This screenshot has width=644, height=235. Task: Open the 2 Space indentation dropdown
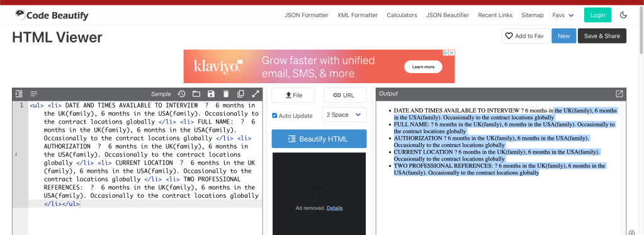(344, 115)
